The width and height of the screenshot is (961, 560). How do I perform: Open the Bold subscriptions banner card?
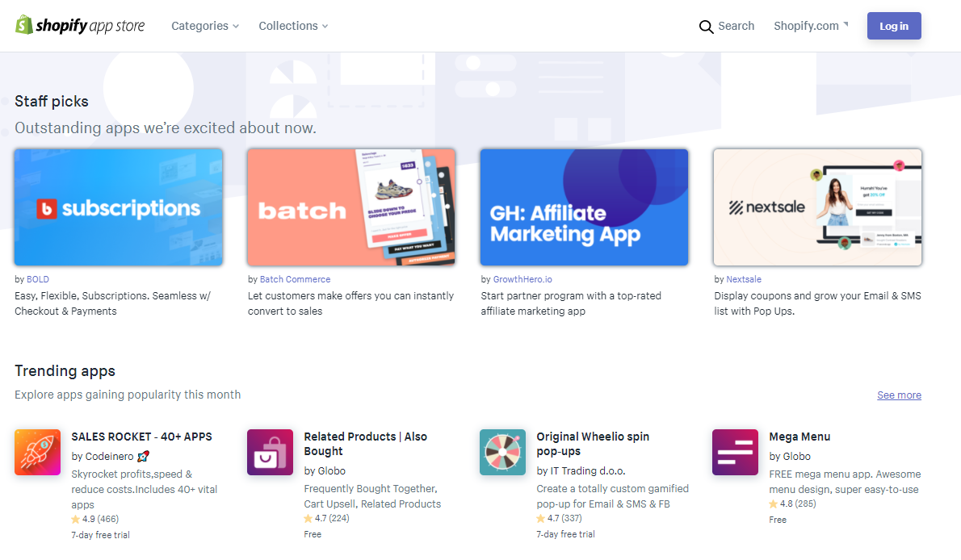coord(118,207)
